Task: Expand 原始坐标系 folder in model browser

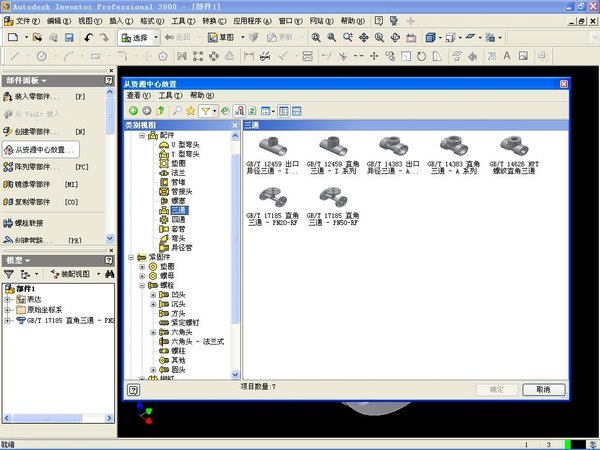Action: pos(7,310)
